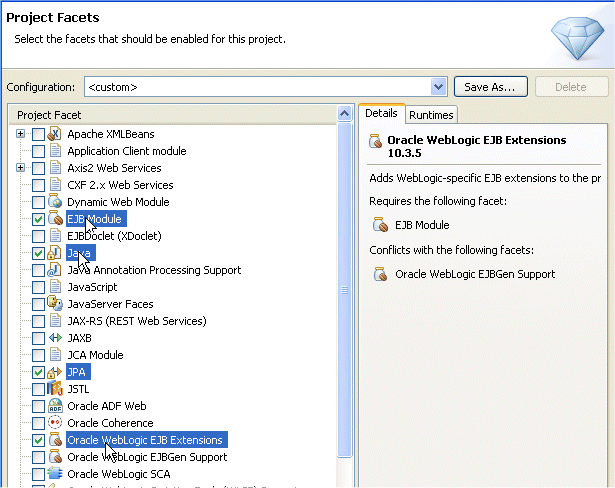The width and height of the screenshot is (615, 488).
Task: Click the Java facet icon
Action: pyautogui.click(x=56, y=253)
